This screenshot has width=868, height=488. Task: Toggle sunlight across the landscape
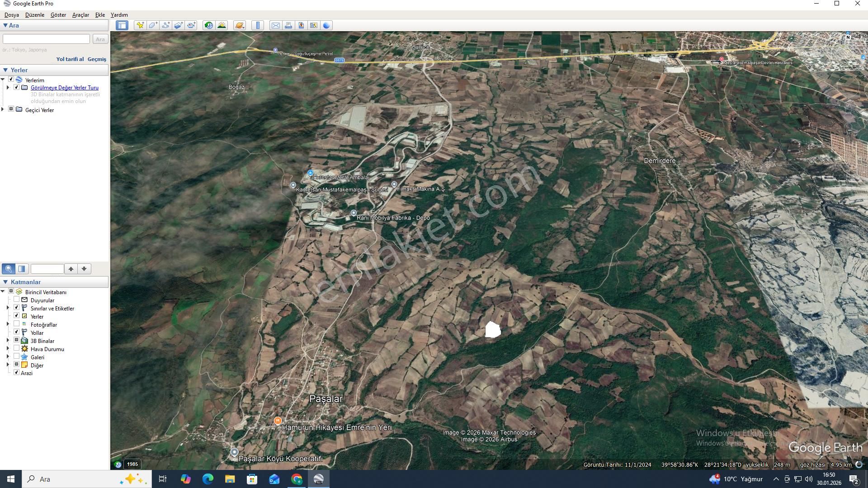[x=222, y=25]
